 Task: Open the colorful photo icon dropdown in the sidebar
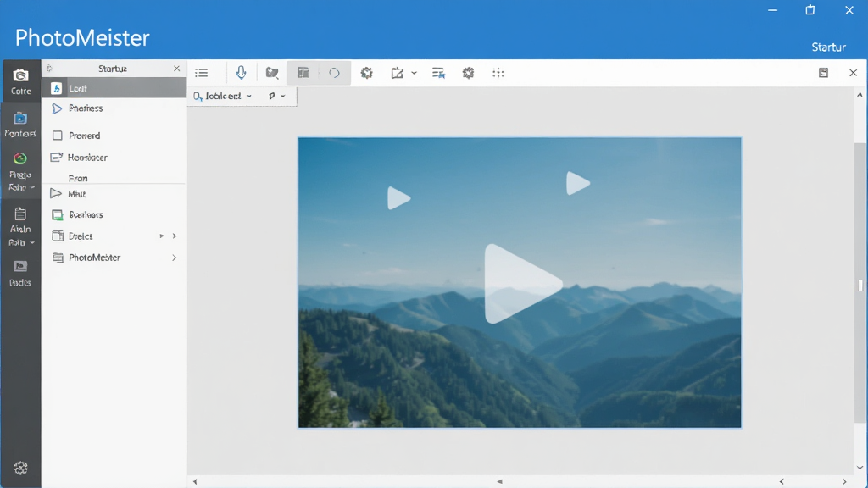point(20,171)
